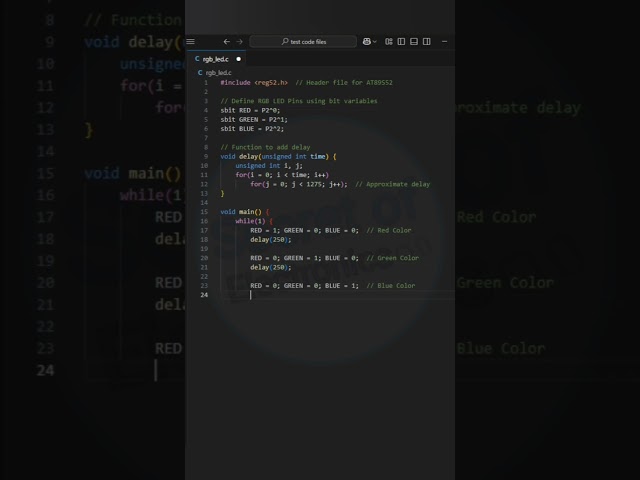The image size is (640, 480).
Task: Click the 'Green Color' comment
Action: tap(393, 258)
